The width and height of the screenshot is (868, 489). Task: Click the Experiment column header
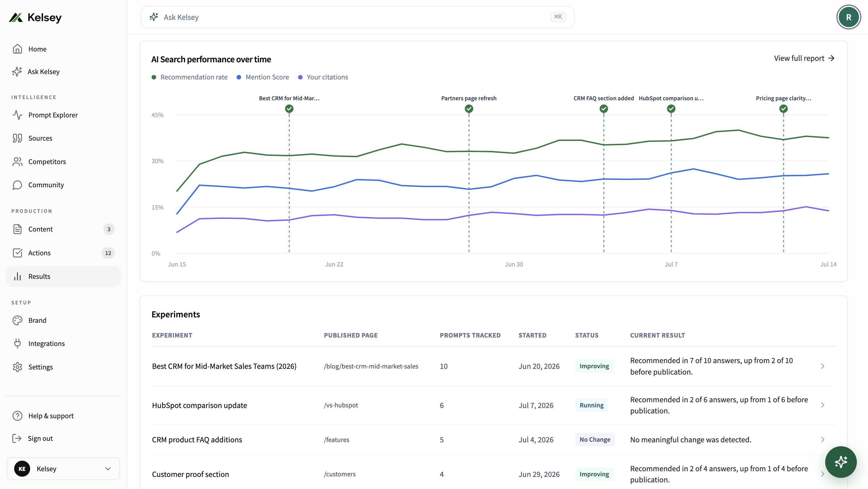pos(172,335)
